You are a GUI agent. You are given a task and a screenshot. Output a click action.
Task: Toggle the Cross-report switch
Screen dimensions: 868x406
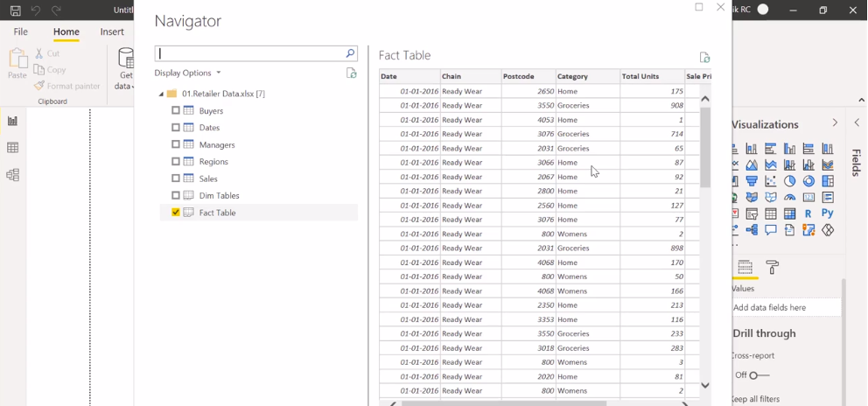click(759, 375)
